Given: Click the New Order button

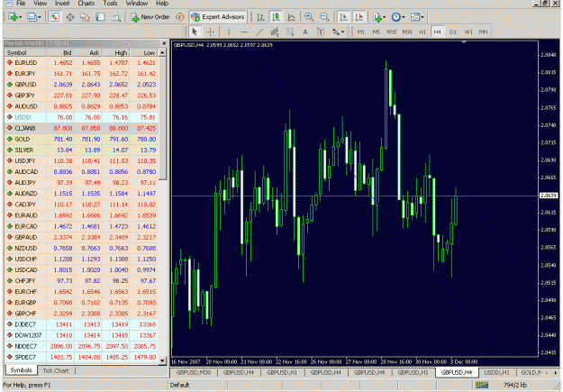Looking at the screenshot, I should pyautogui.click(x=150, y=17).
